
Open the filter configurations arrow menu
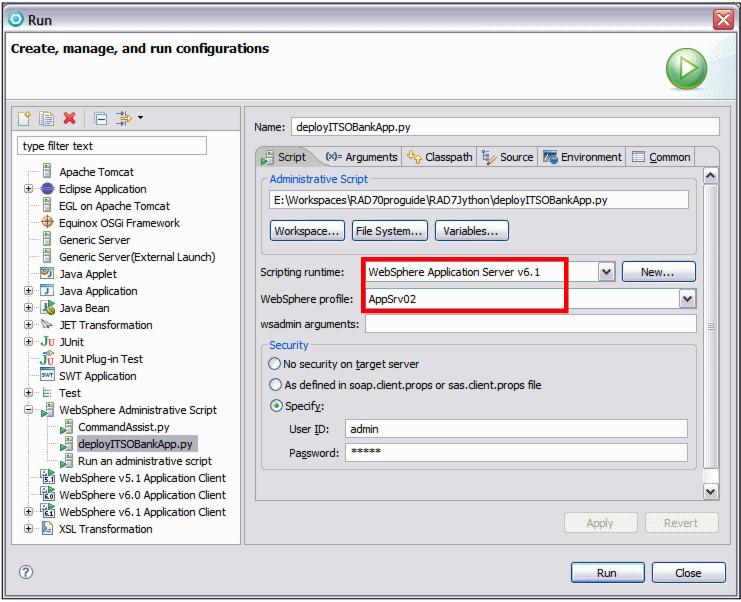point(140,117)
